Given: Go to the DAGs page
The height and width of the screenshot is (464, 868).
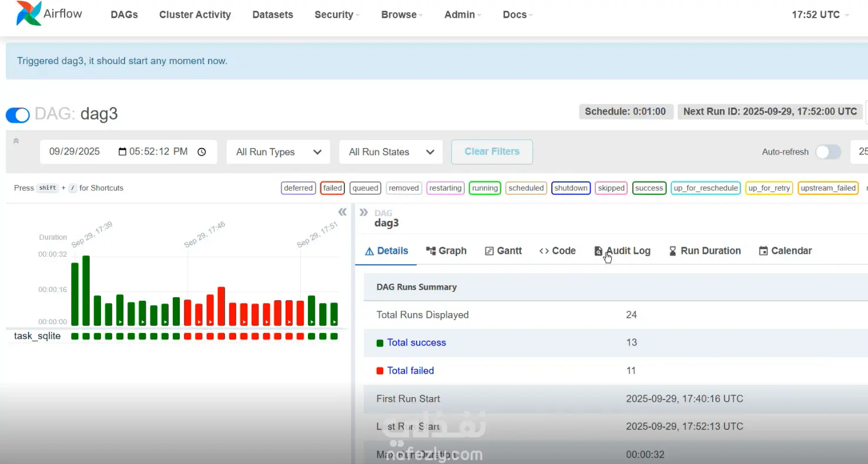Looking at the screenshot, I should pos(124,15).
